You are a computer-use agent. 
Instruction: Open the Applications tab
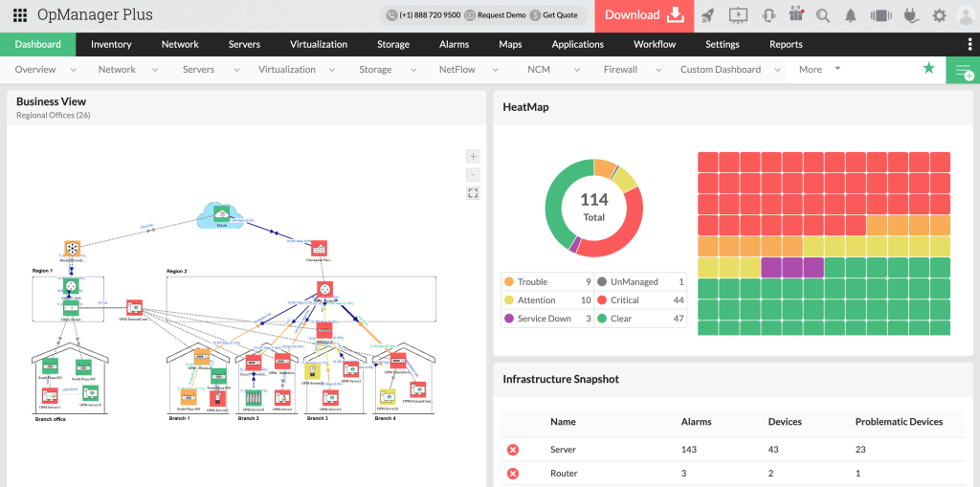pos(577,44)
